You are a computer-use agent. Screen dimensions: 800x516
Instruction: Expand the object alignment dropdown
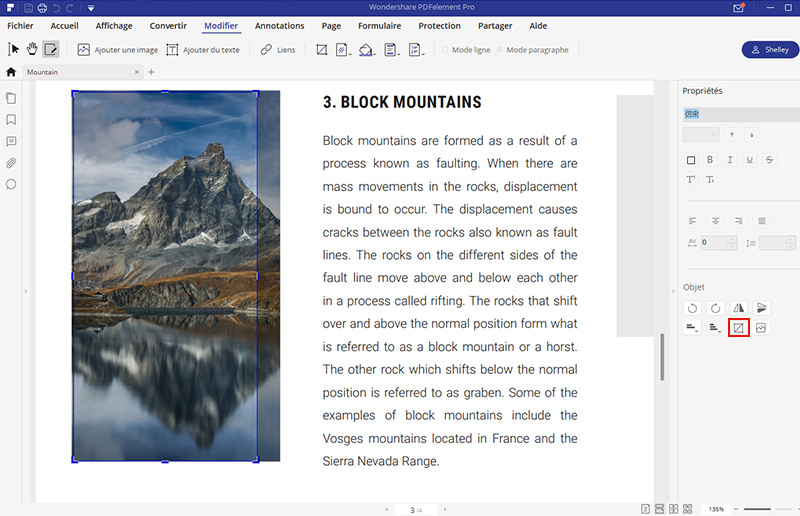click(x=691, y=327)
